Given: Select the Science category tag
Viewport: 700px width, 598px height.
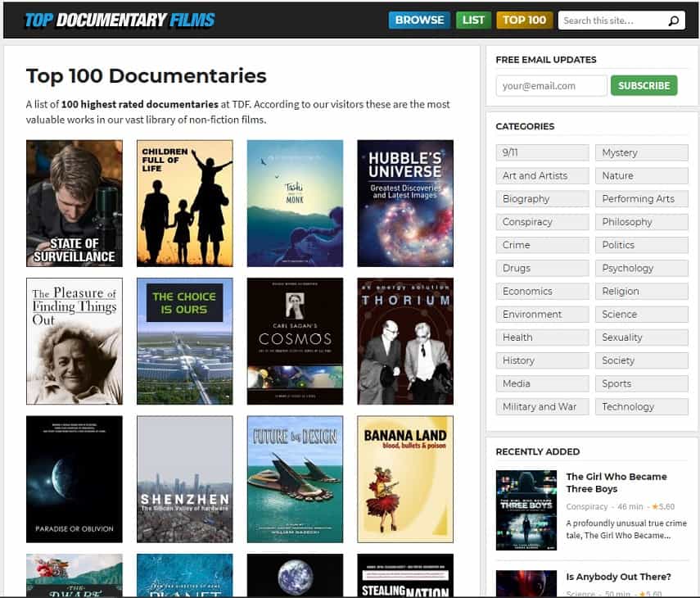Looking at the screenshot, I should [642, 315].
